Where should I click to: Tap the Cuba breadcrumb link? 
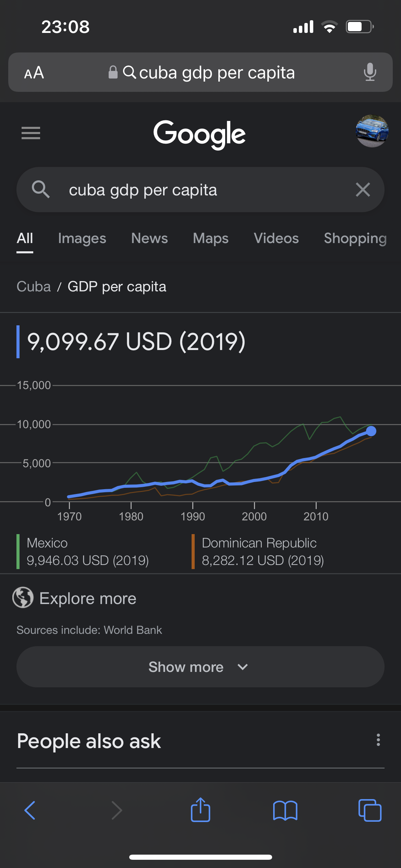34,287
